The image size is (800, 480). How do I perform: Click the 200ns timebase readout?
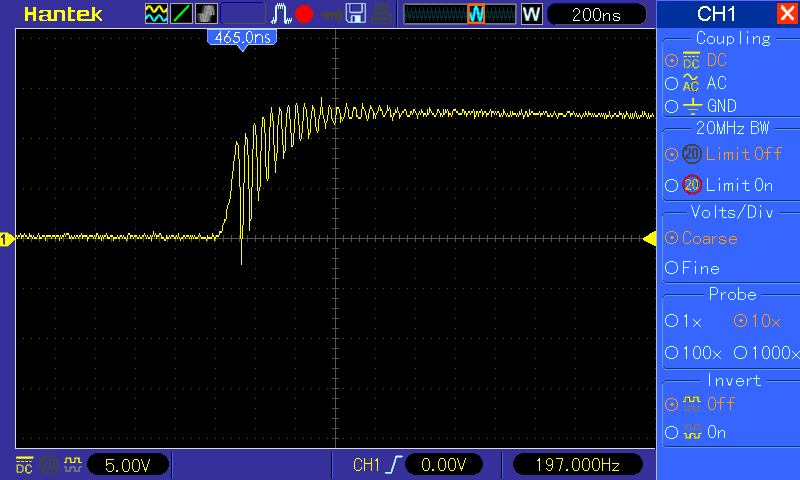[x=596, y=14]
